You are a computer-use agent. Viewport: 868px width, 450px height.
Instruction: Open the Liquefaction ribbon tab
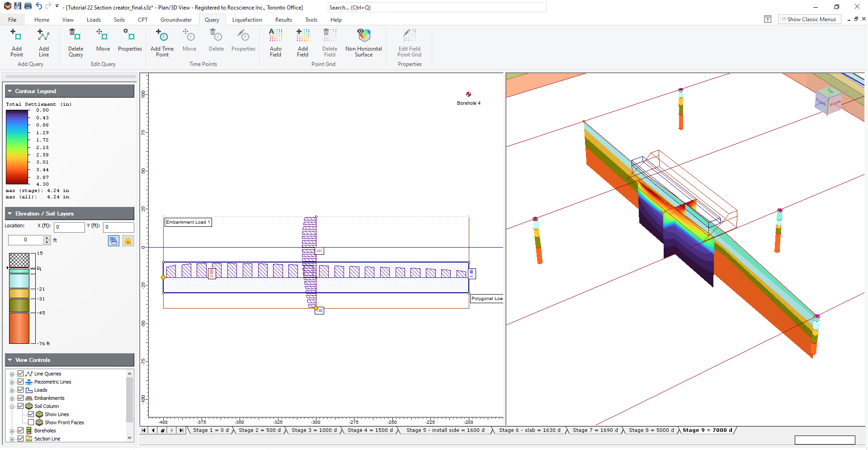click(247, 19)
